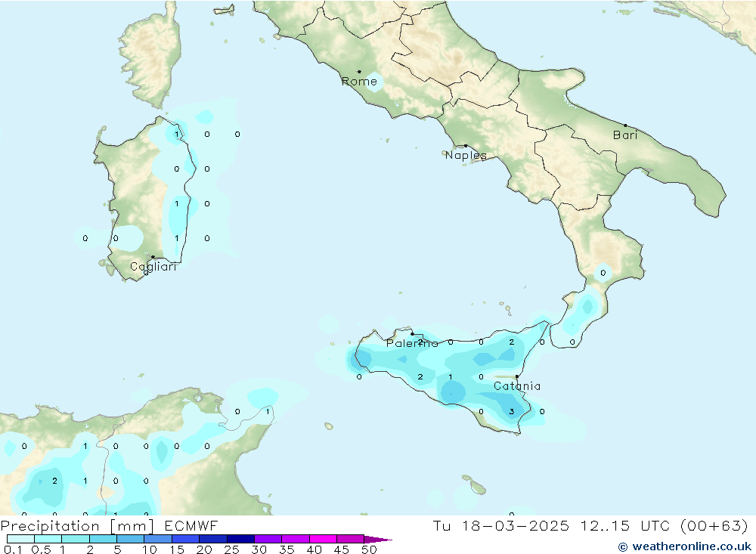
Task: Click the '12..15 UTC' time text
Action: pyautogui.click(x=624, y=525)
